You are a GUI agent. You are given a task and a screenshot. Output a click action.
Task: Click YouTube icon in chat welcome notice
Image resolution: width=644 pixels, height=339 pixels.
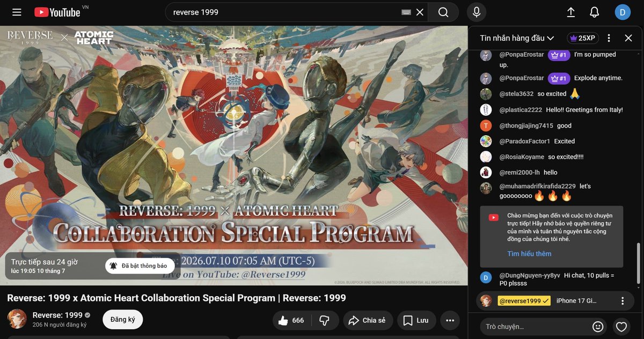point(494,217)
